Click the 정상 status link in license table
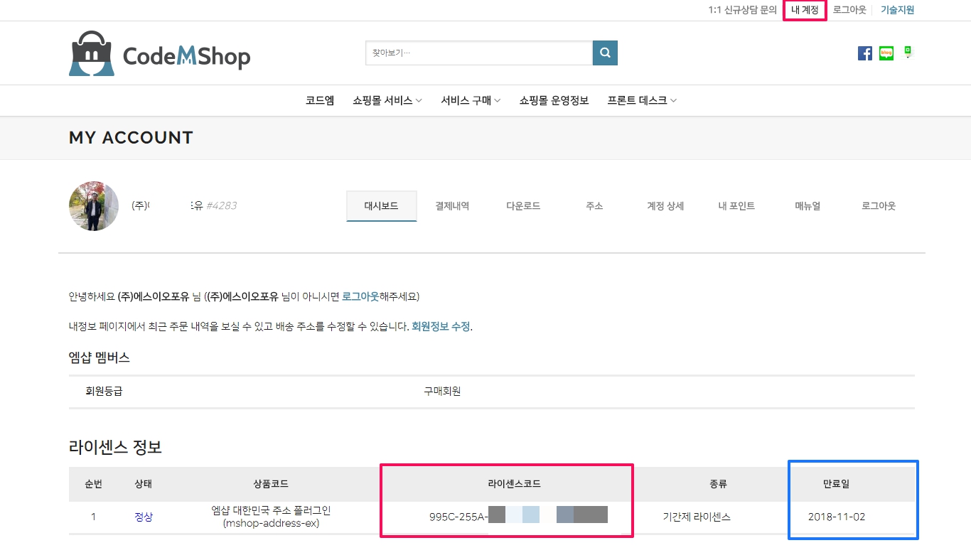 (144, 517)
